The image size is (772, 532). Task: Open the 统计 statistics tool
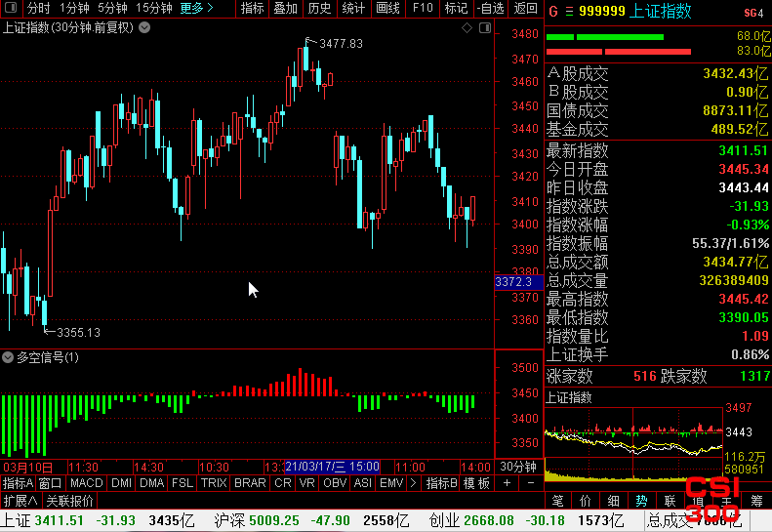click(x=353, y=8)
